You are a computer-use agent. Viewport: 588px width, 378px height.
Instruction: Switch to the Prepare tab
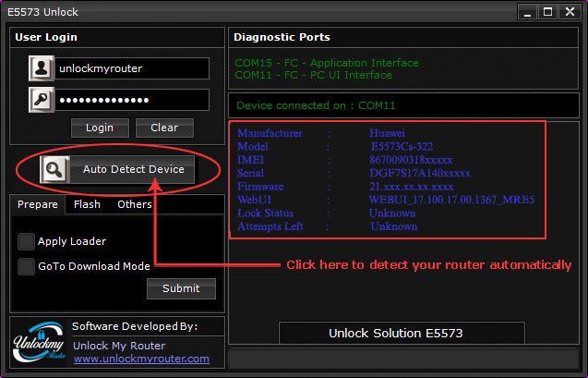38,204
